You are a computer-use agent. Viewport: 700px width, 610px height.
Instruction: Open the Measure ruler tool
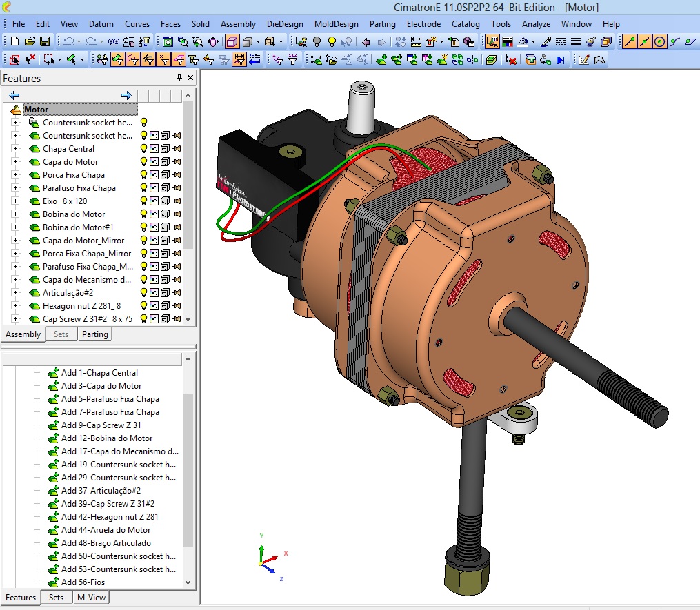[x=416, y=41]
